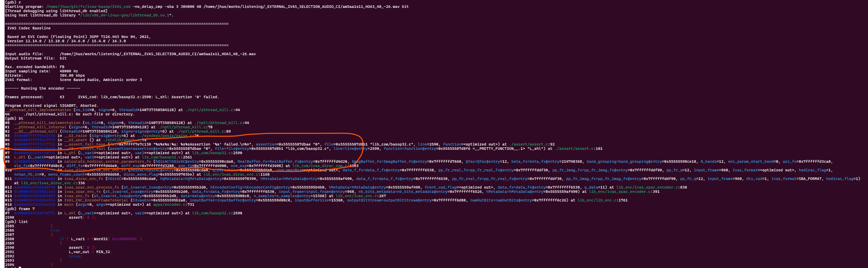Click the gdb prompt cursor at bottom
This screenshot has height=268, width=868.
(20, 267)
